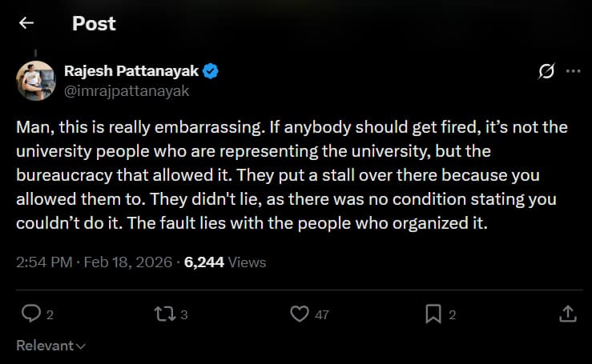Share the post via upload arrow icon

(566, 313)
